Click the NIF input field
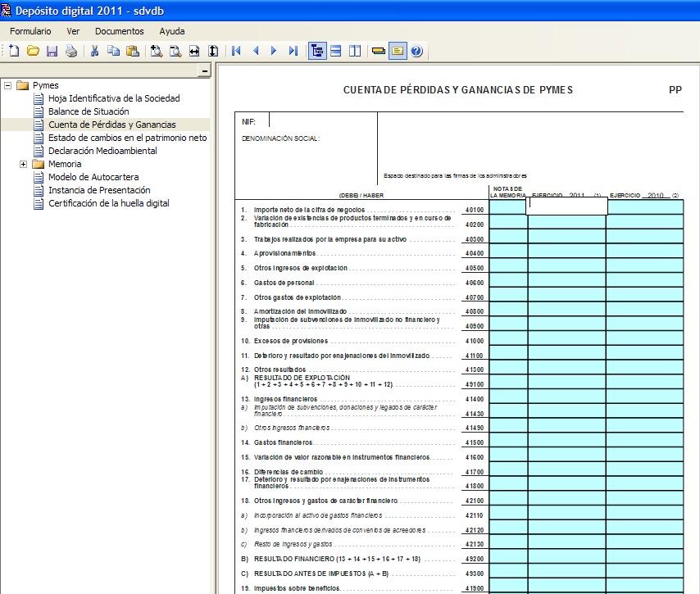700x594 pixels. tap(323, 120)
